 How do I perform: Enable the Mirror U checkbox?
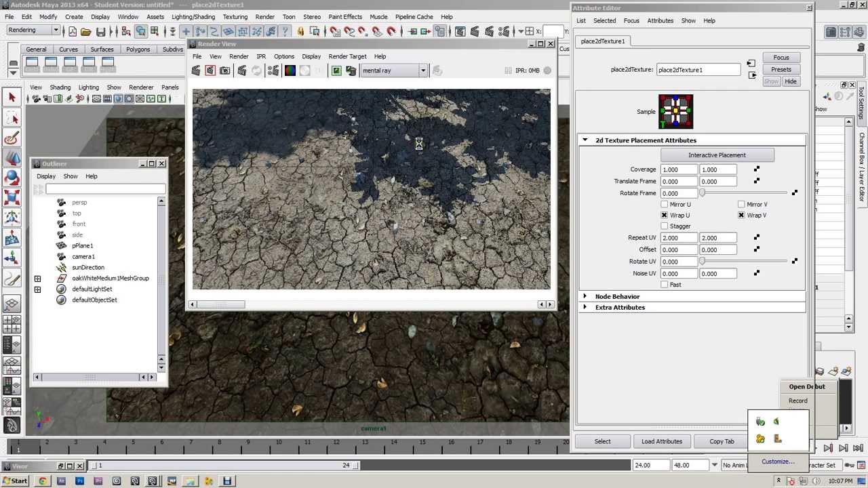[665, 204]
